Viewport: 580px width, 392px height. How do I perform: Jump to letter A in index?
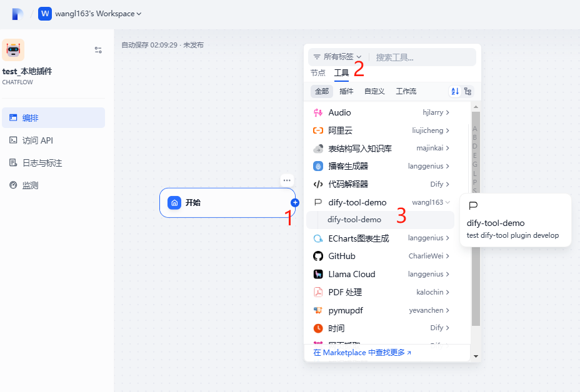(475, 129)
